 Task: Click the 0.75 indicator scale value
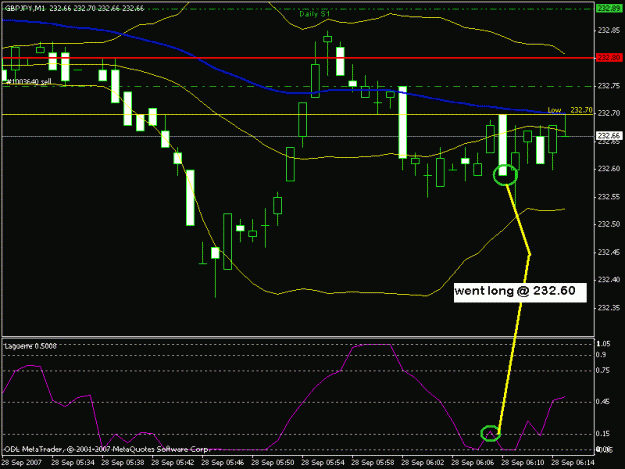603,371
